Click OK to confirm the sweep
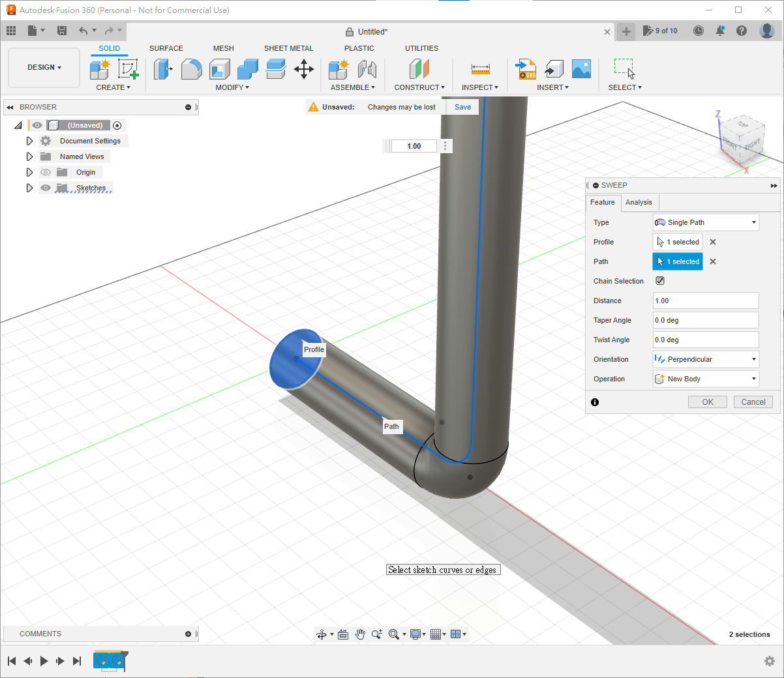This screenshot has width=784, height=678. pos(708,402)
